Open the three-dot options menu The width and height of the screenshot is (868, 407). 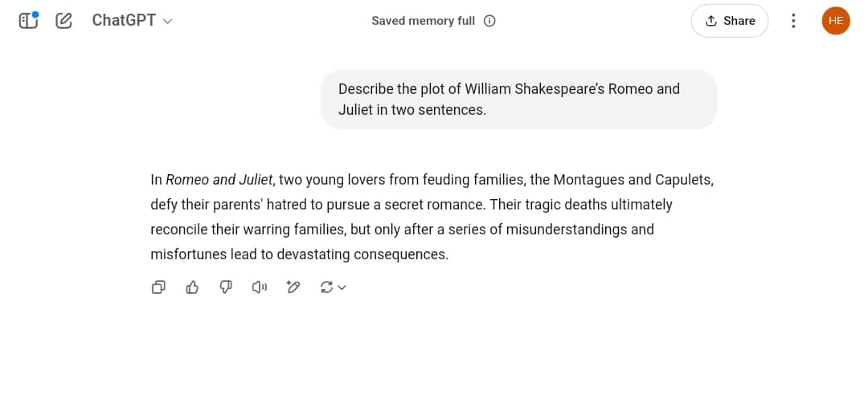[x=793, y=21]
